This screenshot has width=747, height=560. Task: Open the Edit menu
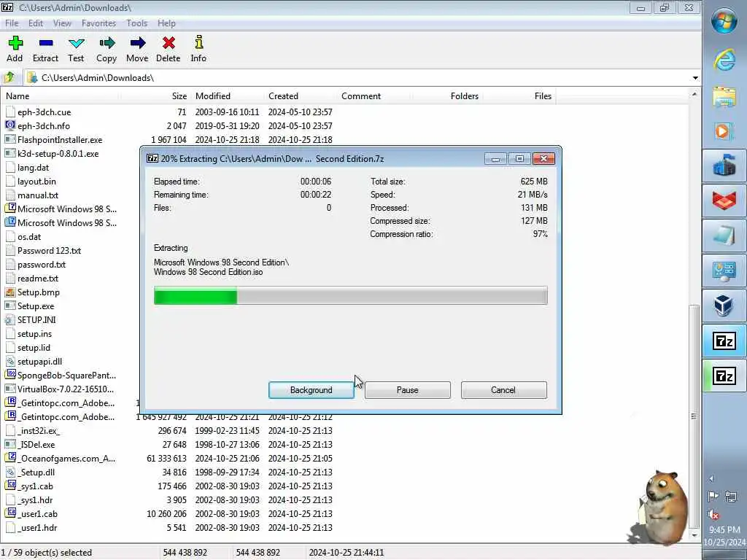[36, 23]
